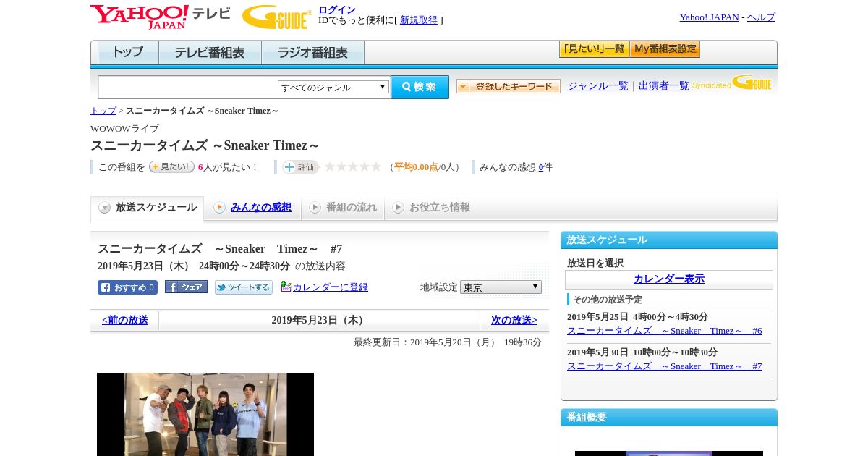Image resolution: width=868 pixels, height=456 pixels.
Task: Click the program photo thumbnail
Action: [x=205, y=414]
